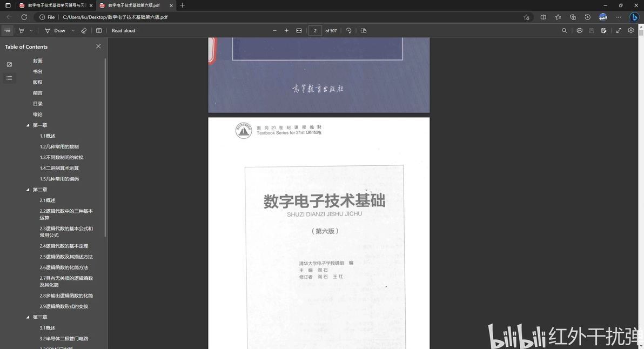The image size is (644, 349).
Task: Click the File site information icon
Action: point(47,17)
